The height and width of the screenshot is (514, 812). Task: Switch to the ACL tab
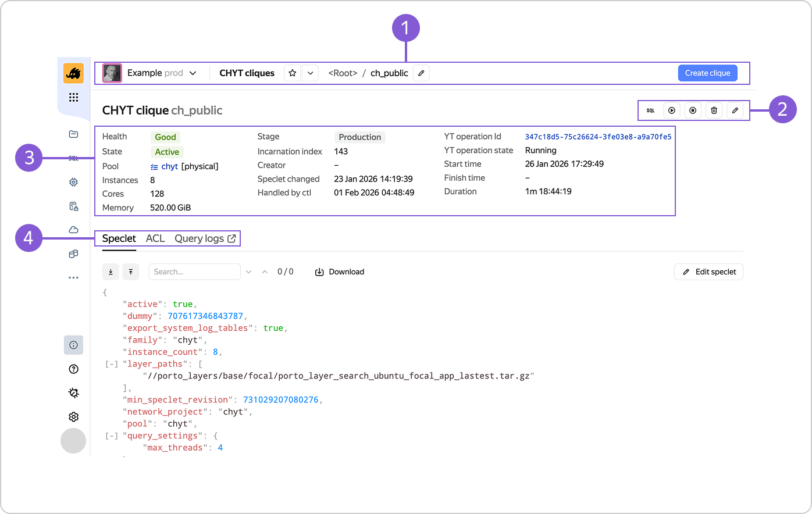[x=155, y=239]
